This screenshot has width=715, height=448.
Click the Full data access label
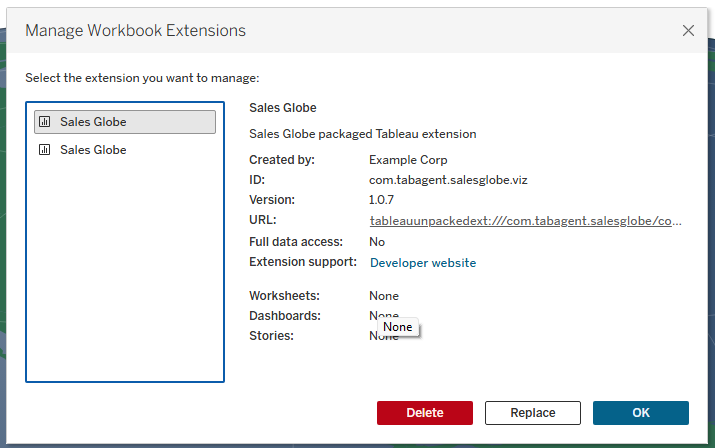(296, 242)
